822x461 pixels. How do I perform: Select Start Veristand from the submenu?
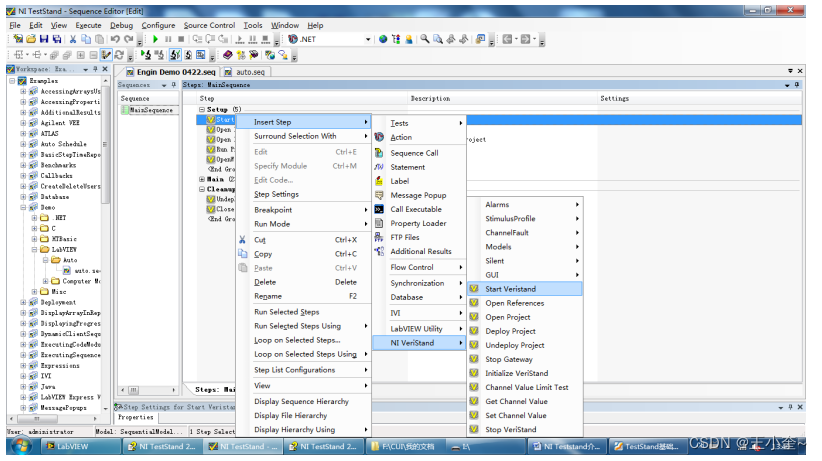[x=510, y=289]
